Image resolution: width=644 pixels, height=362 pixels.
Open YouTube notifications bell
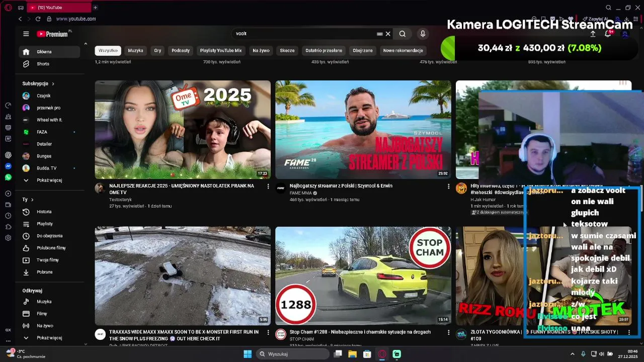tap(608, 34)
